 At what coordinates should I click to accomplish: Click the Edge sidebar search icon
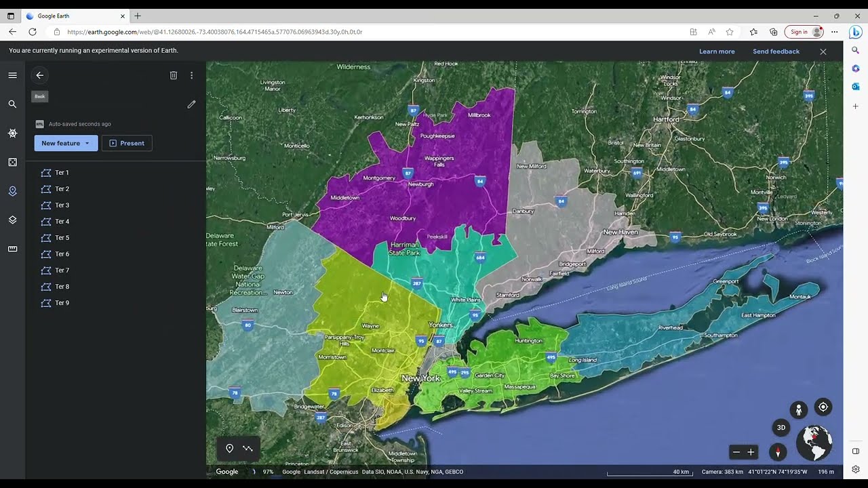pyautogui.click(x=856, y=50)
